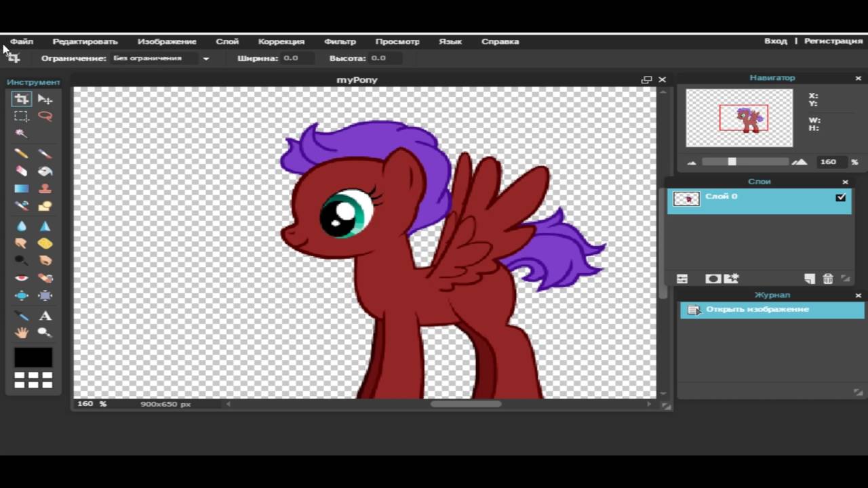Select the Dodge tool
The height and width of the screenshot is (488, 868).
[x=22, y=260]
